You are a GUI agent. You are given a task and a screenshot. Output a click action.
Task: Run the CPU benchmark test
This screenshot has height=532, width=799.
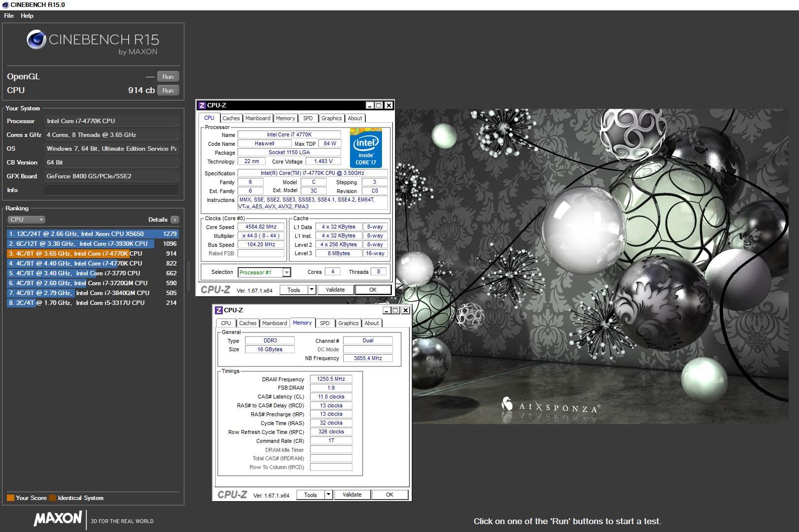pos(168,91)
